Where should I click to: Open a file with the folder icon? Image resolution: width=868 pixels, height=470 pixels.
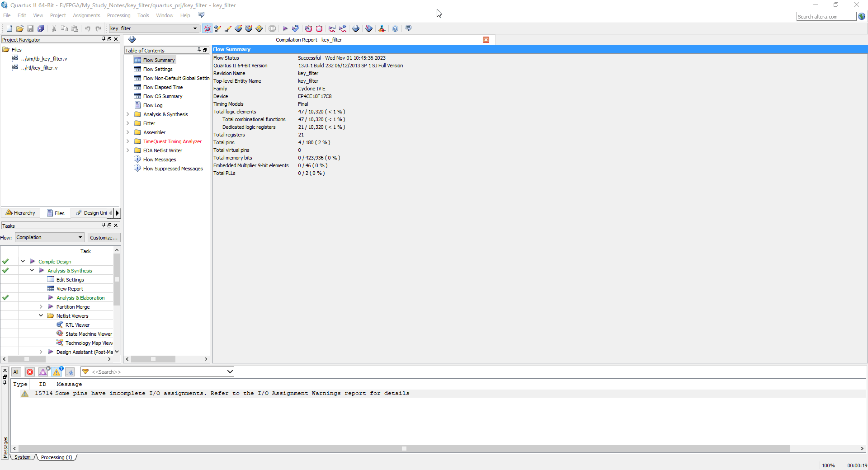20,28
